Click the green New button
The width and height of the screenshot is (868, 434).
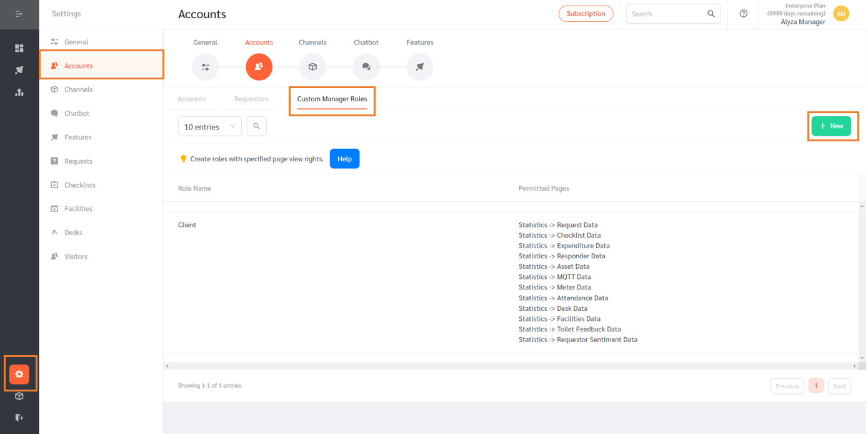click(832, 126)
